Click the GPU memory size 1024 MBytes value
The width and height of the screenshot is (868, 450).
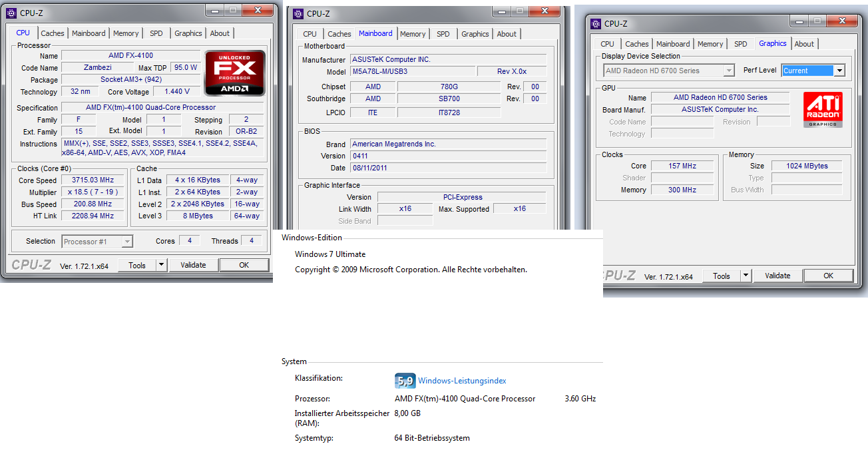807,166
